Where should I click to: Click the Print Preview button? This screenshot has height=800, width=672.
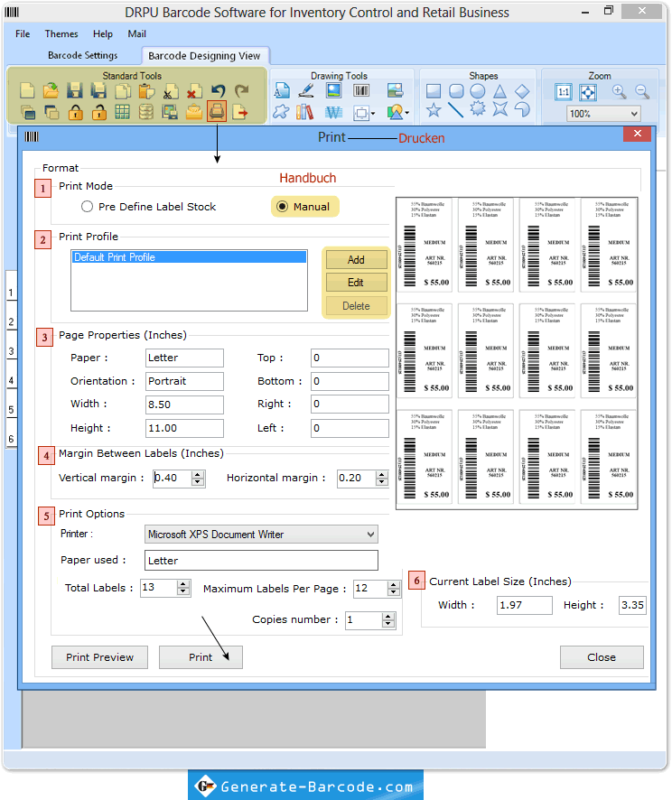(99, 657)
